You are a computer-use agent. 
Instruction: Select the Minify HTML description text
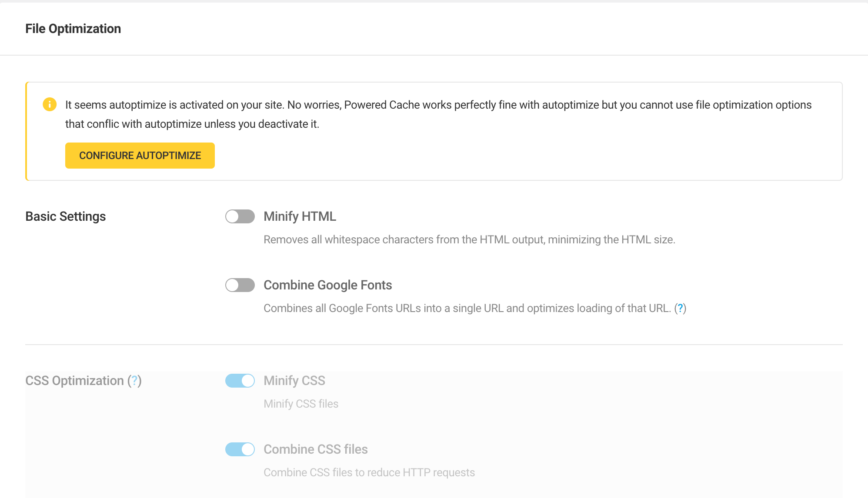click(x=469, y=239)
